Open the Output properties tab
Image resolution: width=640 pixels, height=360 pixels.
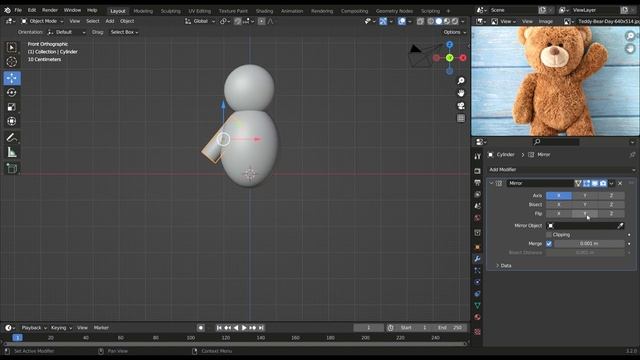(x=477, y=182)
